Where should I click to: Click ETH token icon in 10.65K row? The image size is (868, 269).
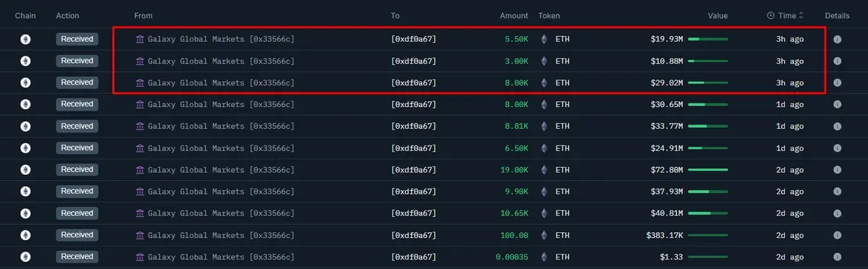(544, 213)
